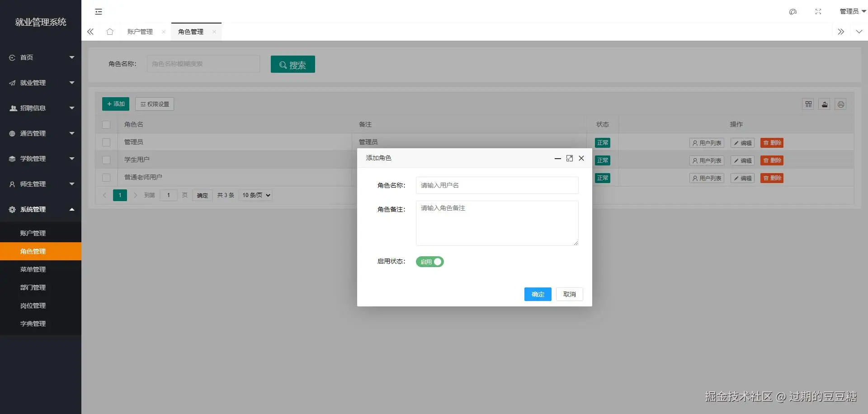Go to previous page arrow in pagination
The image size is (868, 414).
pyautogui.click(x=104, y=195)
